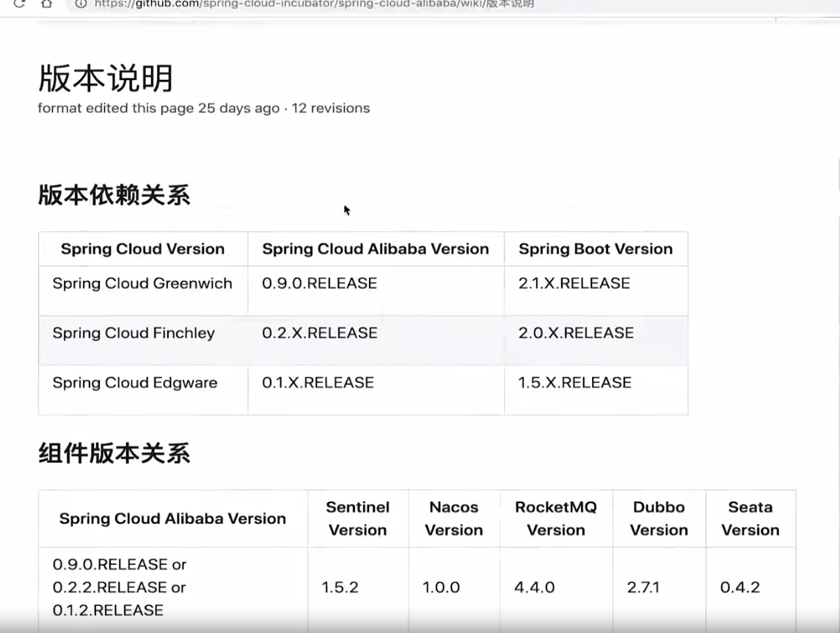The image size is (840, 633).
Task: Click the 'Spring Cloud Version' column header
Action: click(143, 249)
